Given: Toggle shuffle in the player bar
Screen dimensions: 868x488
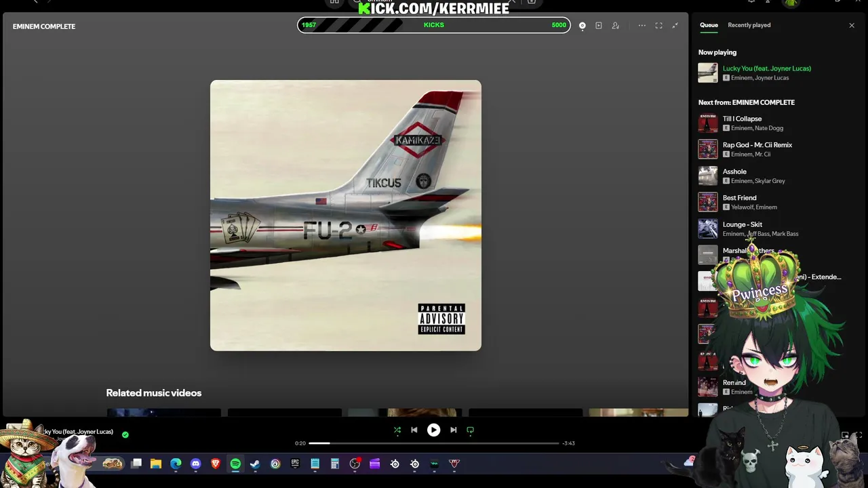Looking at the screenshot, I should point(397,430).
